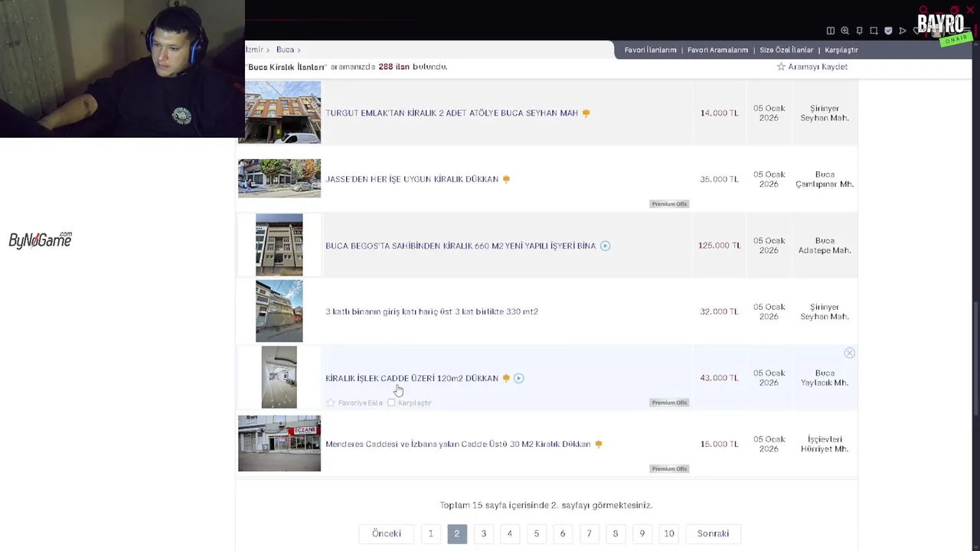Click the send arrow toolbar icon
Image resolution: width=980 pixels, height=551 pixels.
click(903, 31)
